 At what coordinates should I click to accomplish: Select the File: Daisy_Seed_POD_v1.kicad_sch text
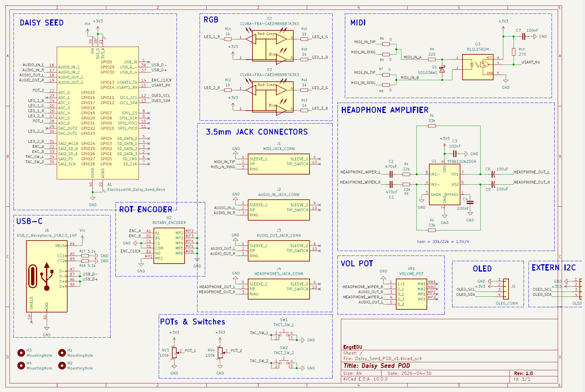click(x=383, y=359)
